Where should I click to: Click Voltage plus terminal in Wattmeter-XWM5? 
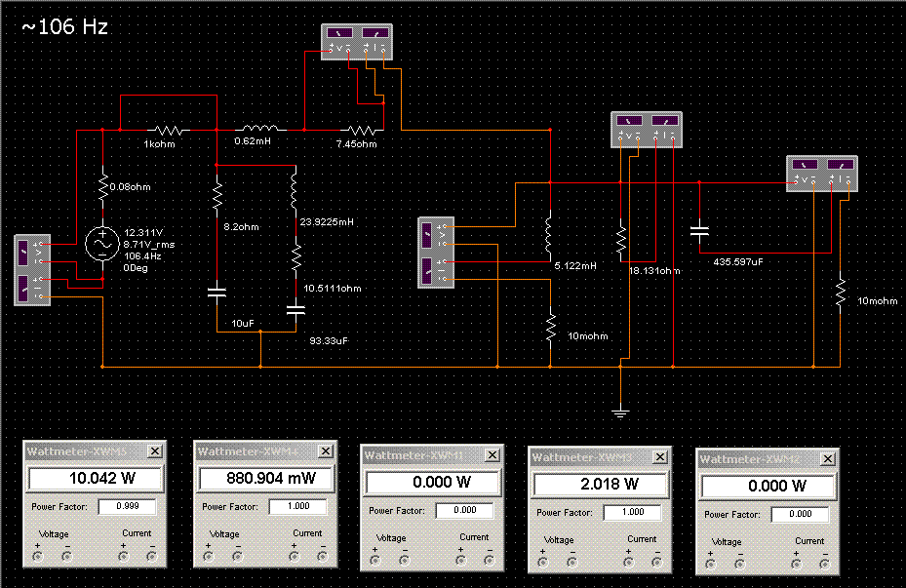pos(38,556)
